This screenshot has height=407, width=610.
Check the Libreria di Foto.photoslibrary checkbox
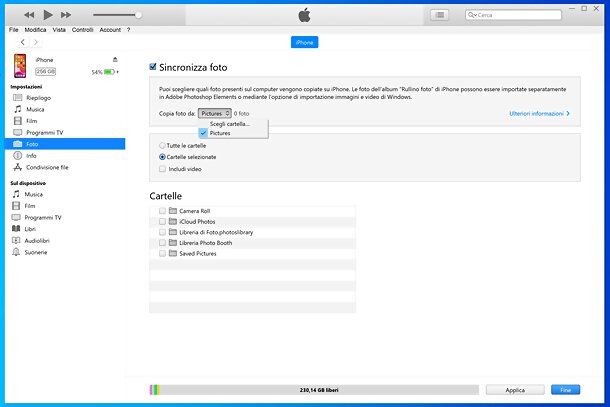coord(162,232)
